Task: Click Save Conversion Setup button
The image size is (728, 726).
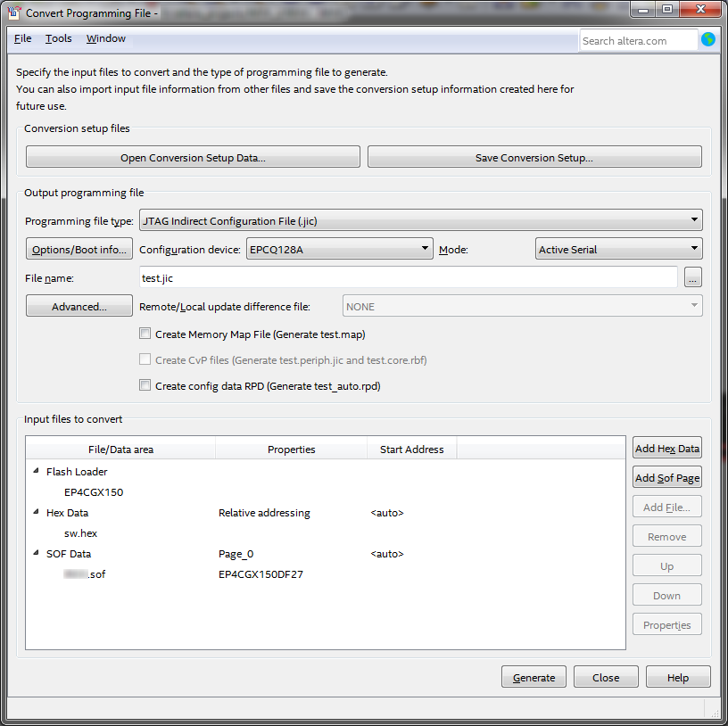Action: tap(534, 157)
